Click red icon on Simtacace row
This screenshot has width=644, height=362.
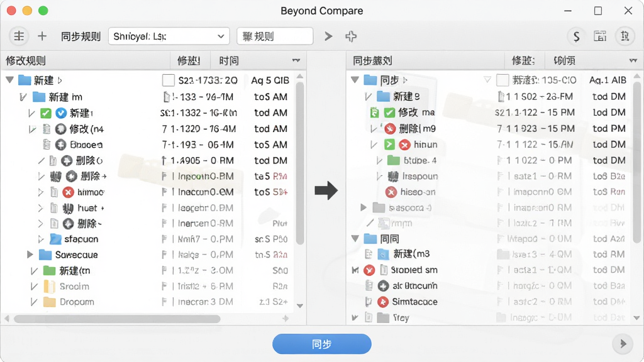[383, 302]
